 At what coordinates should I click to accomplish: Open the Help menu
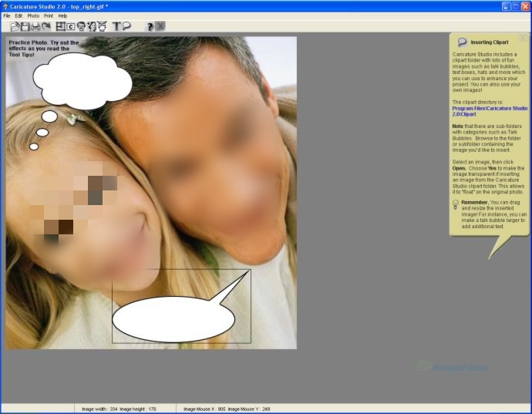pos(62,15)
